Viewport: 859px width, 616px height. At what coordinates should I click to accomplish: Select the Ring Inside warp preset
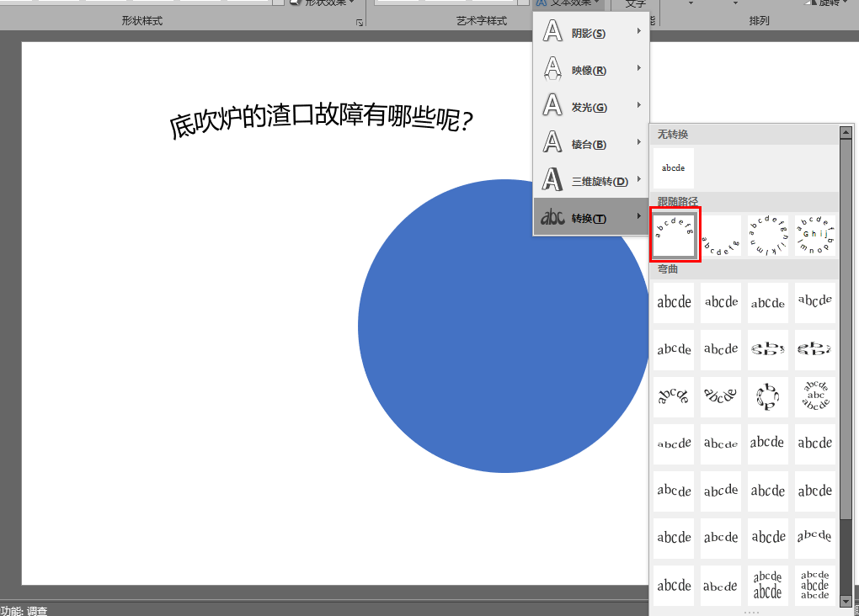tap(768, 350)
